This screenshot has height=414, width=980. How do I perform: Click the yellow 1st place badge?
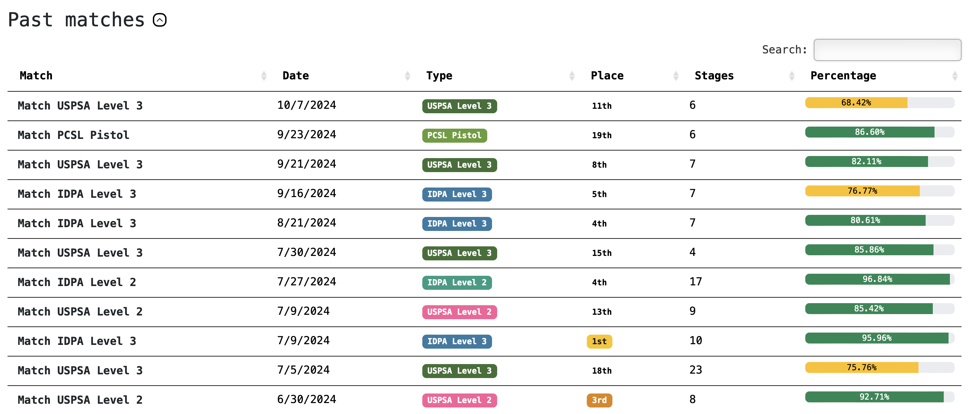[x=599, y=341]
